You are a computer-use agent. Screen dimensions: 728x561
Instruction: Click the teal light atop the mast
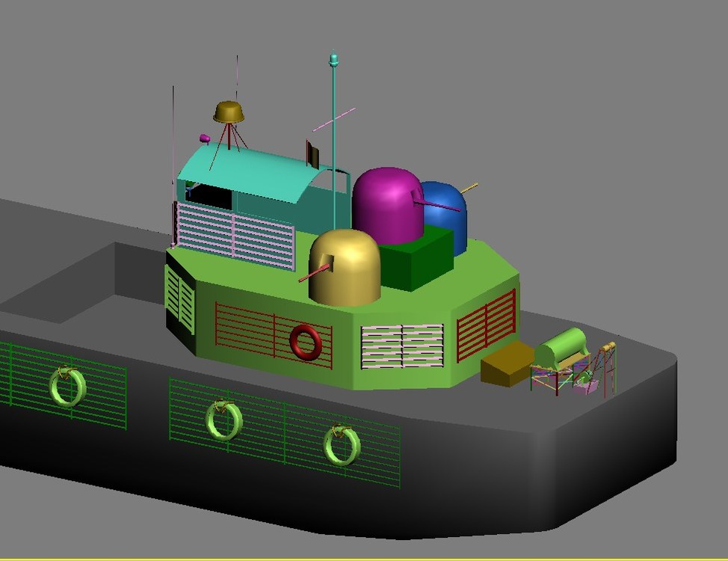(x=333, y=58)
